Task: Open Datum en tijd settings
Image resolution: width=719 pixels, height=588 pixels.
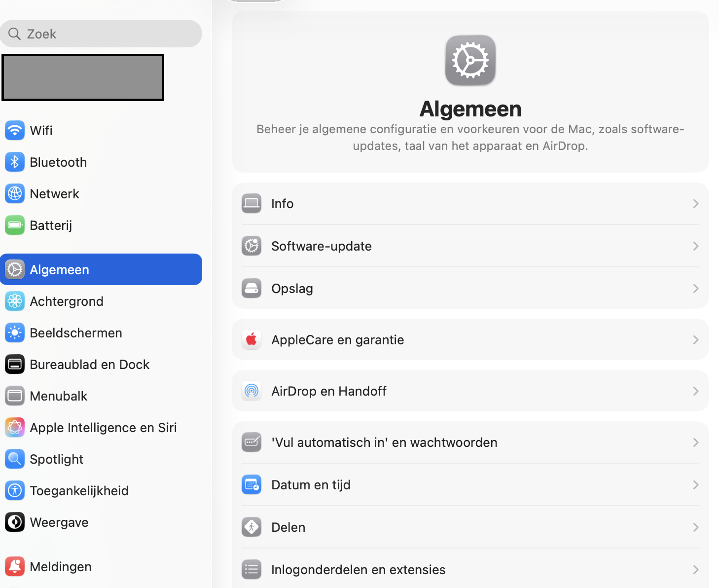Action: (469, 484)
